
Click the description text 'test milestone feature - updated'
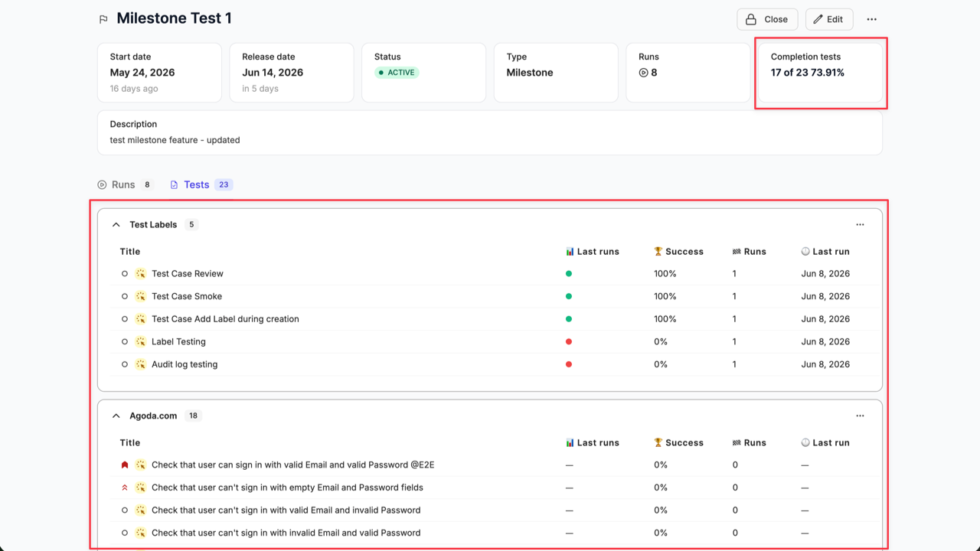pyautogui.click(x=175, y=140)
